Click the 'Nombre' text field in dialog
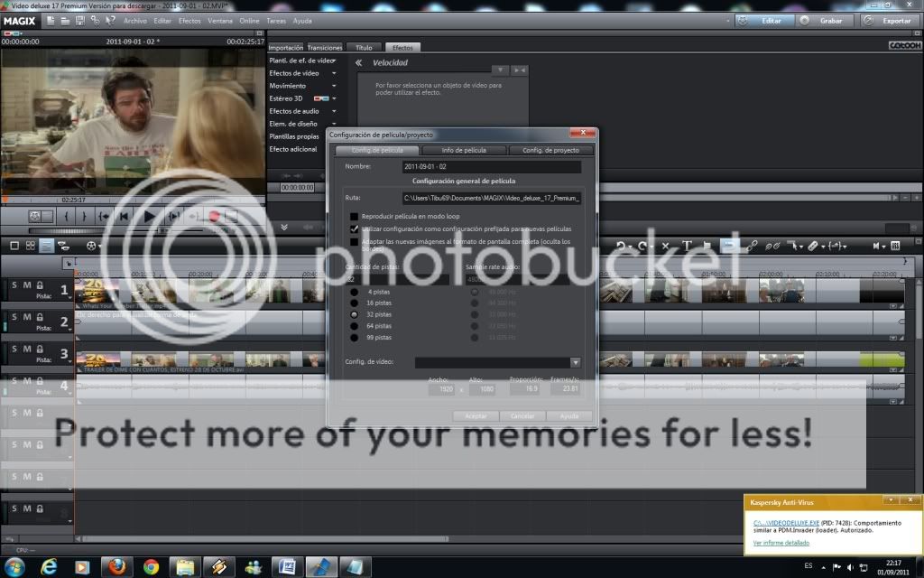 pos(491,167)
